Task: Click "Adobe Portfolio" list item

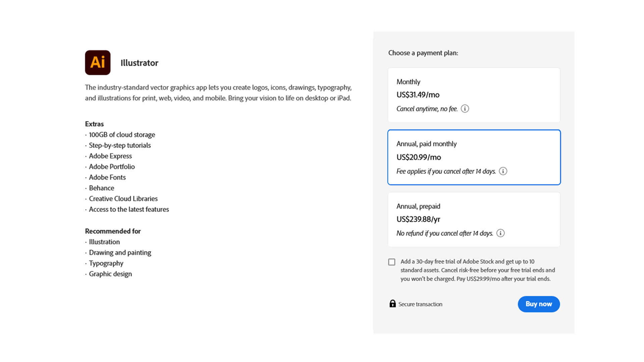Action: [x=112, y=167]
